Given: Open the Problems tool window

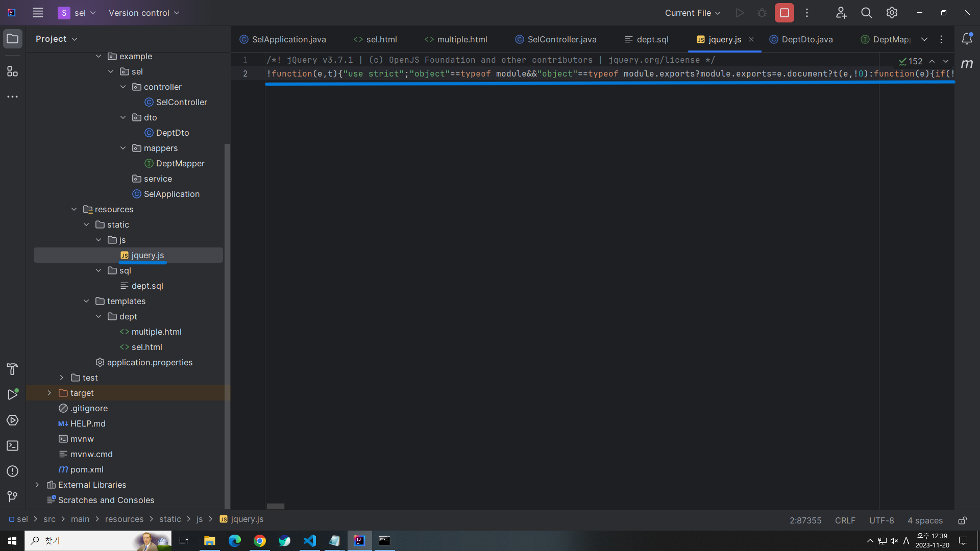Looking at the screenshot, I should tap(12, 471).
